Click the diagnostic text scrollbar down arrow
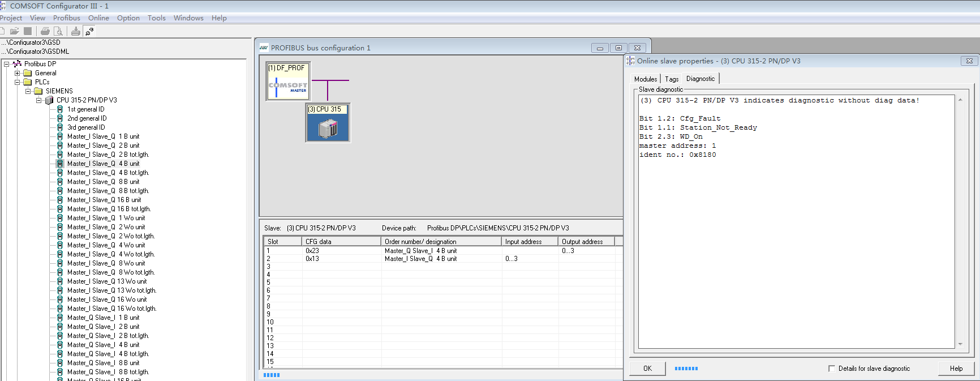This screenshot has width=980, height=381. pyautogui.click(x=960, y=344)
